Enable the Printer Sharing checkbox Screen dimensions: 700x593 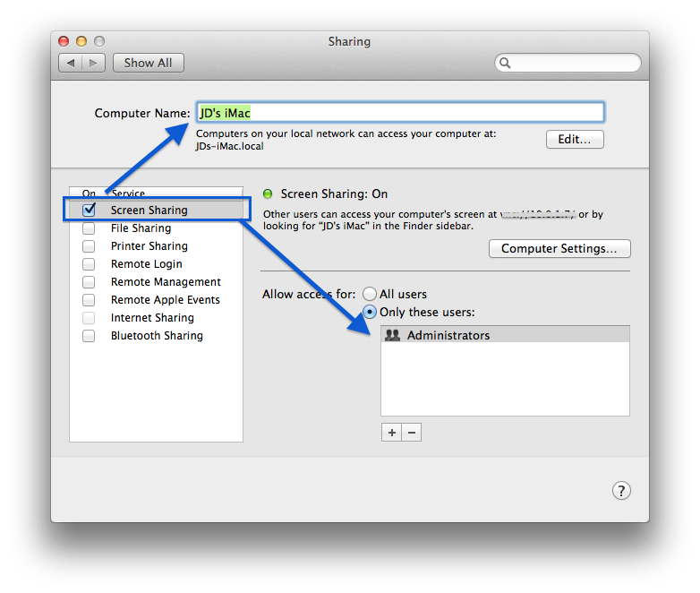pos(89,246)
